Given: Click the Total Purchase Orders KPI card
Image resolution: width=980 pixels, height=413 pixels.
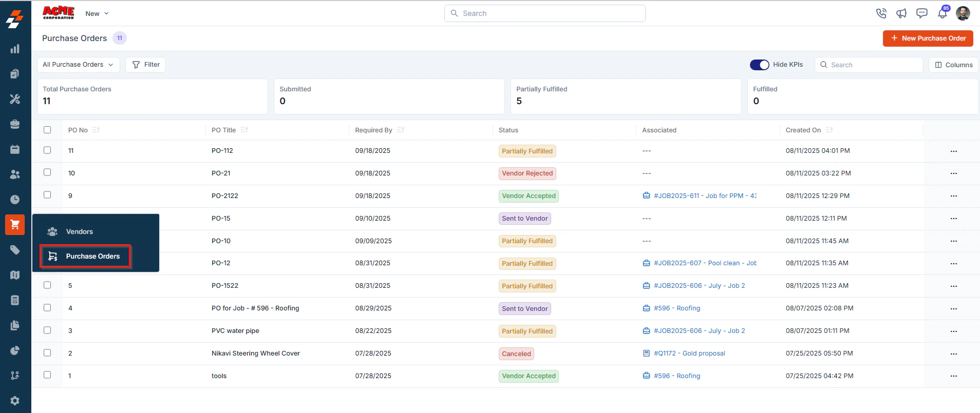Looking at the screenshot, I should click(153, 96).
